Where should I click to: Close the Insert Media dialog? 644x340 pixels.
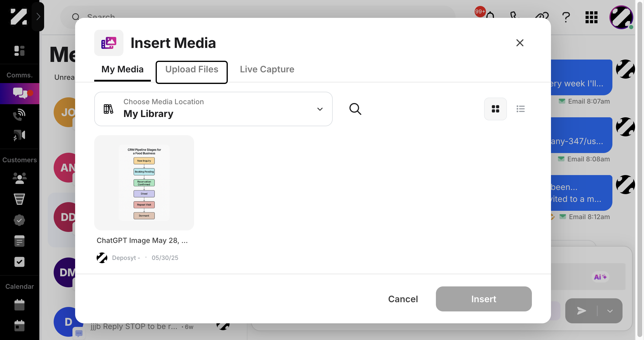point(520,43)
